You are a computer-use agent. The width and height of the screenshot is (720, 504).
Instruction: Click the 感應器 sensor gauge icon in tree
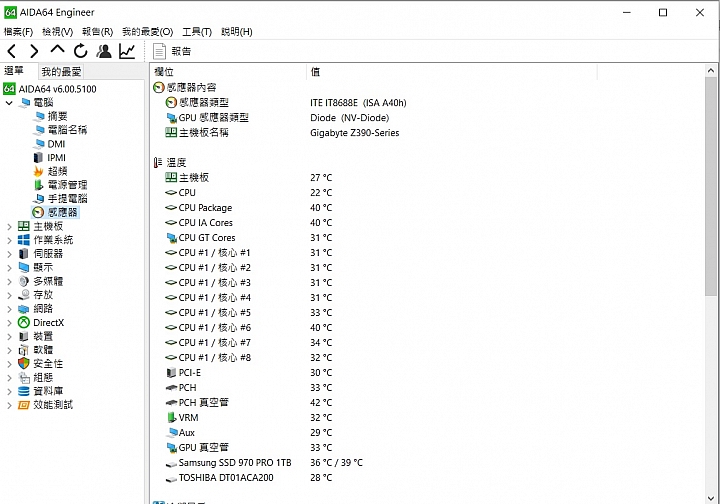[x=38, y=212]
